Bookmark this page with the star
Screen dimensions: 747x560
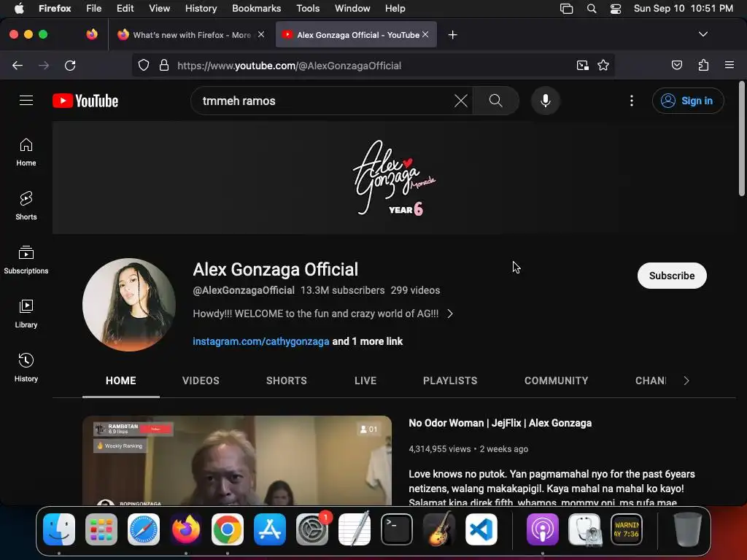603,65
